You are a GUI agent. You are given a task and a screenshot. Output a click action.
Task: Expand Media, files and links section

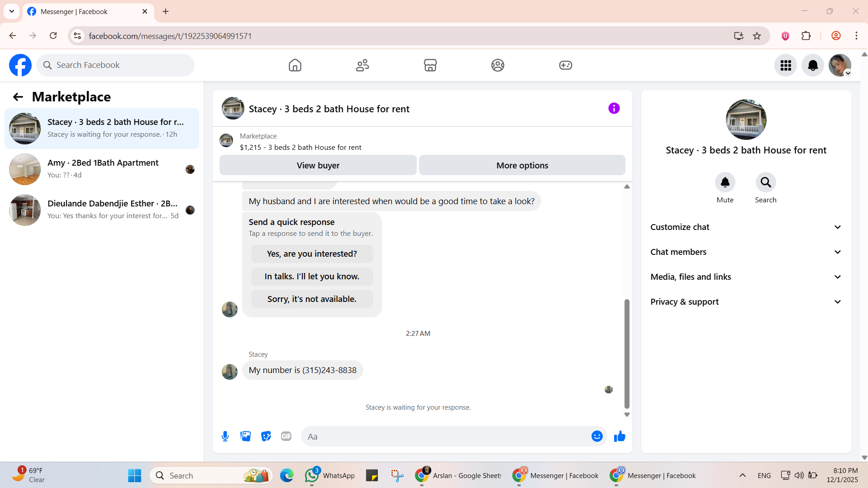point(746,277)
